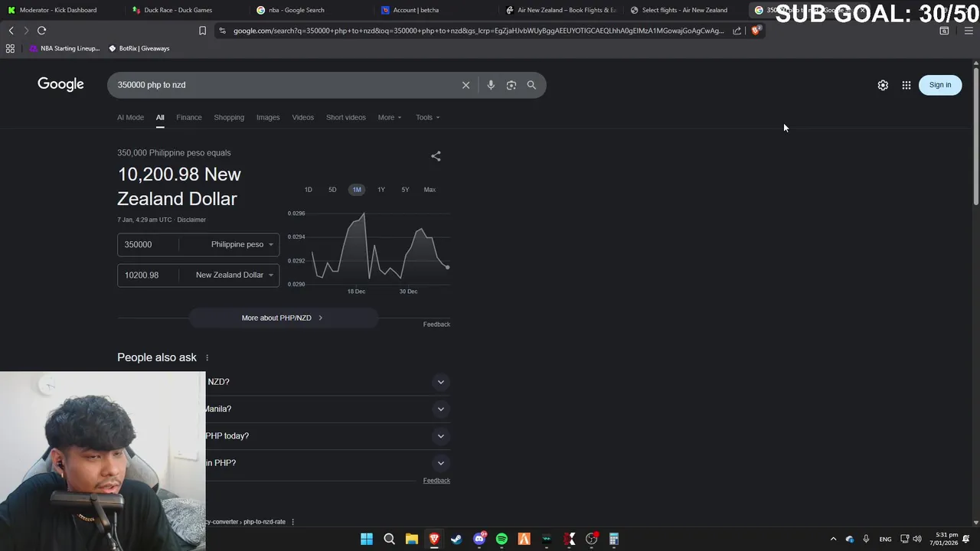The width and height of the screenshot is (980, 551).
Task: Open the bookmarks bar apps grid icon
Action: [10, 48]
